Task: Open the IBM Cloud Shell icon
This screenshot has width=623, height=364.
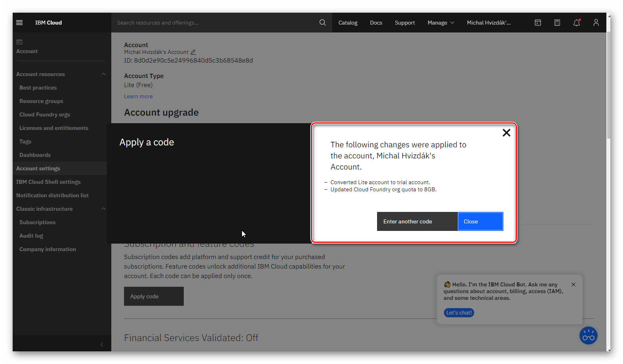Action: (537, 23)
